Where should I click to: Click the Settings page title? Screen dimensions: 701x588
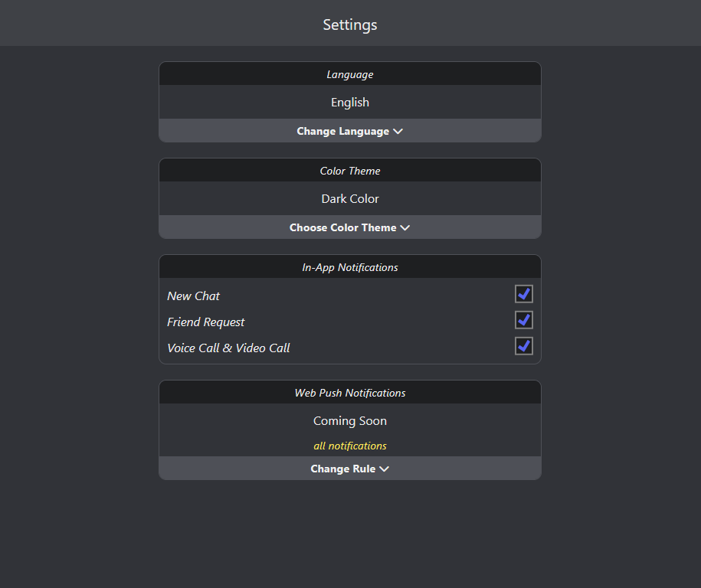350,24
